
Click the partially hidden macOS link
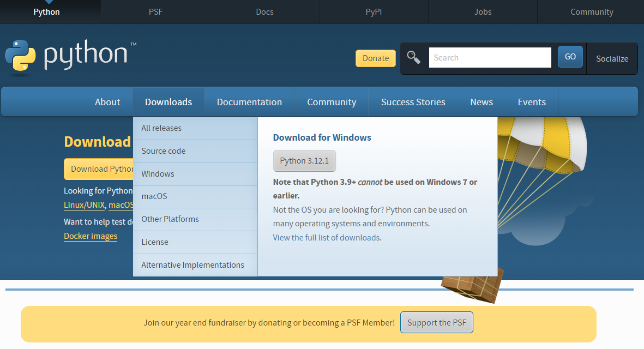121,205
